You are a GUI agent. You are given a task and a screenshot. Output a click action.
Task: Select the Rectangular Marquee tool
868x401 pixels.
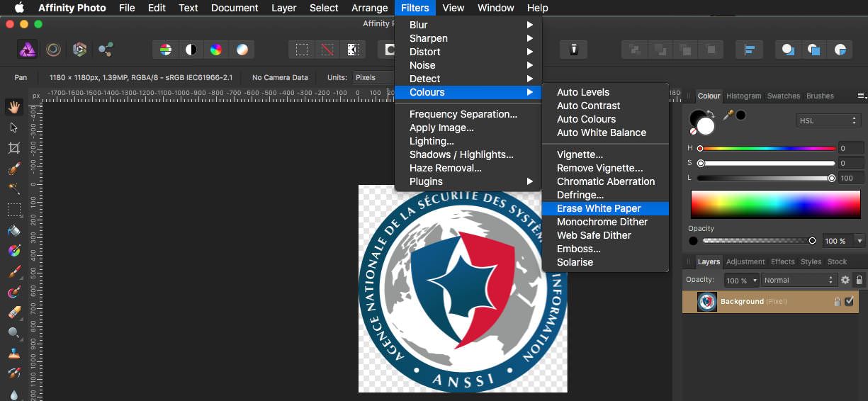pos(14,210)
